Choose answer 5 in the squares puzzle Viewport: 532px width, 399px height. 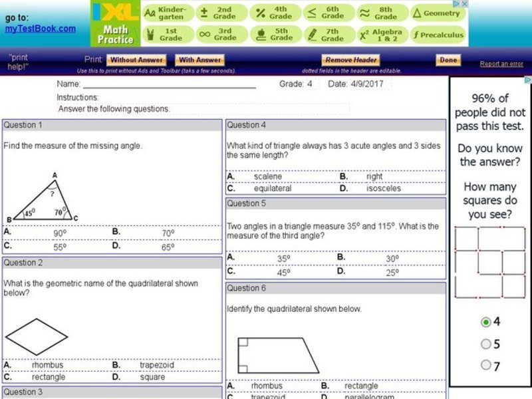tap(485, 344)
